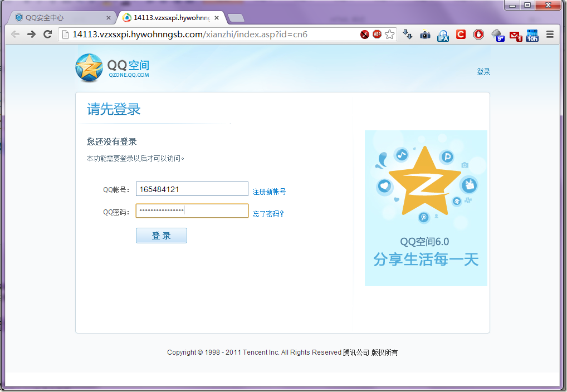Click the QQ密码 password field
The height and width of the screenshot is (392, 567).
(192, 211)
